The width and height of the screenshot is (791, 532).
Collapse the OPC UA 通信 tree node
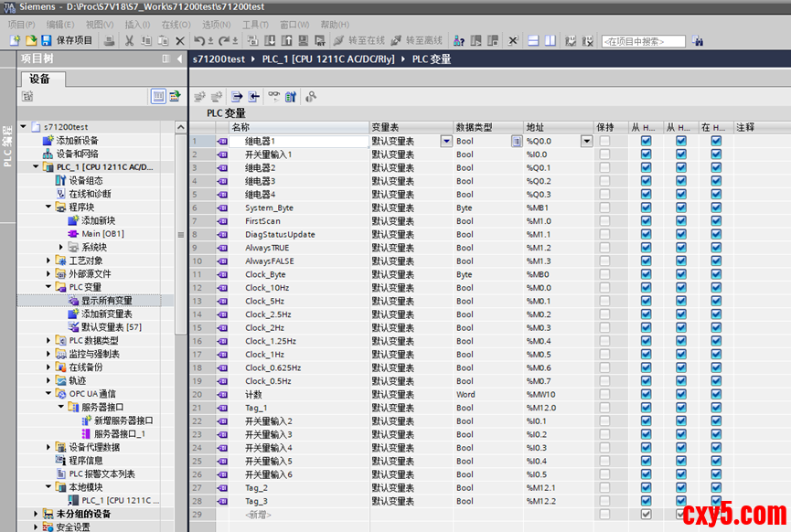(x=49, y=394)
